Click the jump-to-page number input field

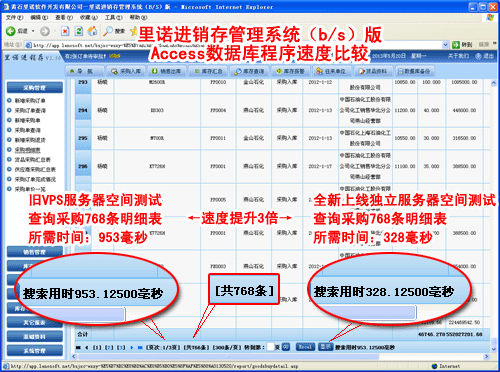270,347
